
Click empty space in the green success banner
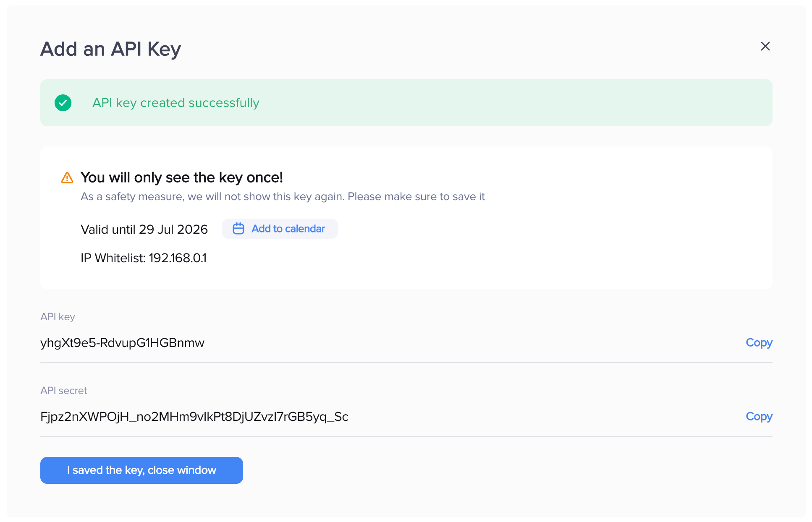[x=504, y=103]
